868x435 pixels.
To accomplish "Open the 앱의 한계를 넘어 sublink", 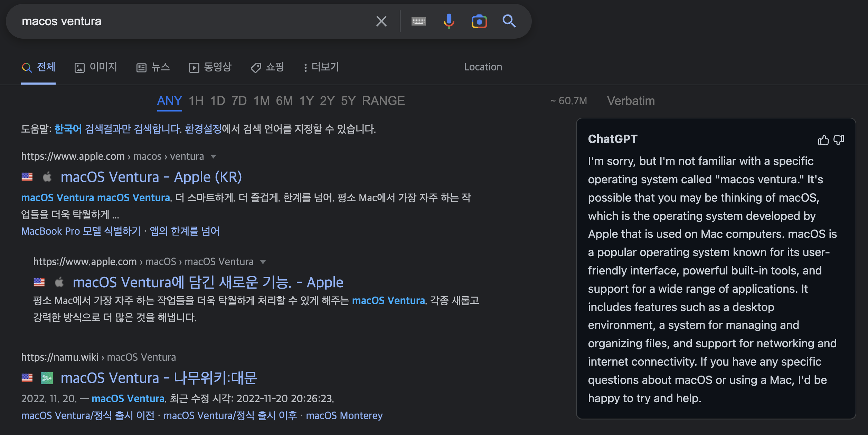I will tap(185, 231).
